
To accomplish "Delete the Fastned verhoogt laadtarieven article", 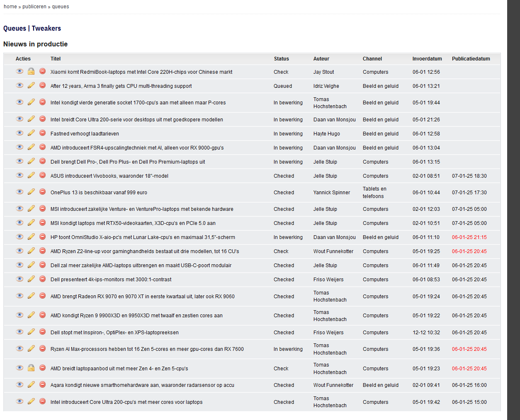I will tap(42, 133).
